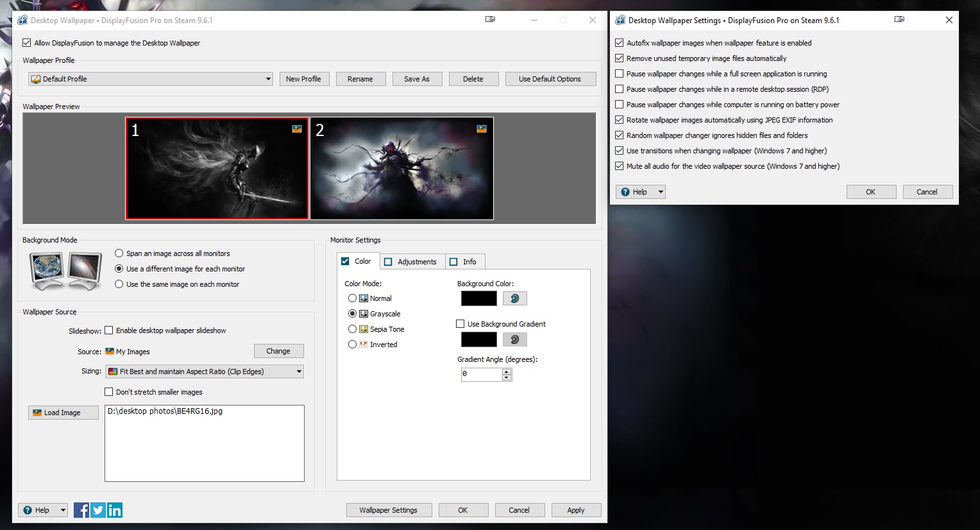The image size is (980, 530).
Task: Expand Help dropdown arrow in main window
Action: [x=63, y=510]
